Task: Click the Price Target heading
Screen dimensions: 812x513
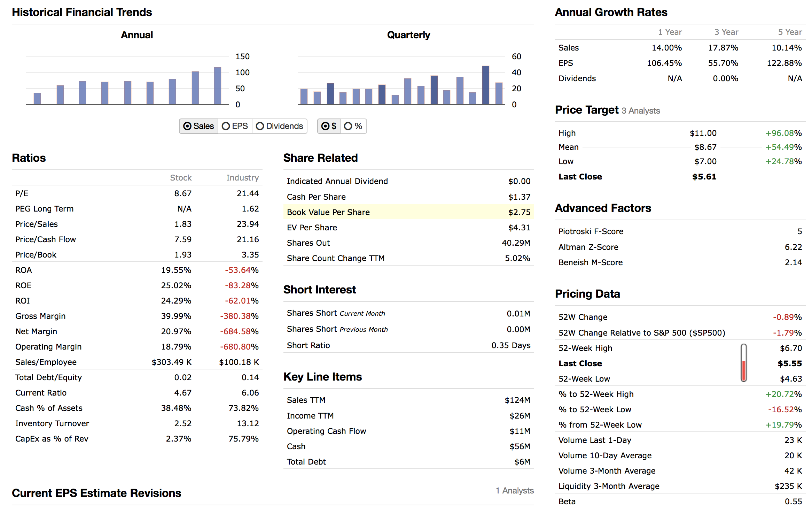Action: point(586,110)
